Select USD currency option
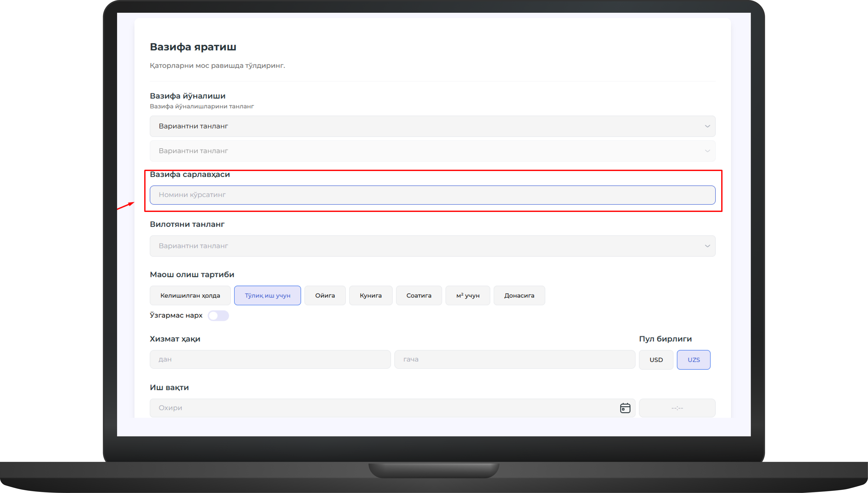868x493 pixels. [656, 360]
